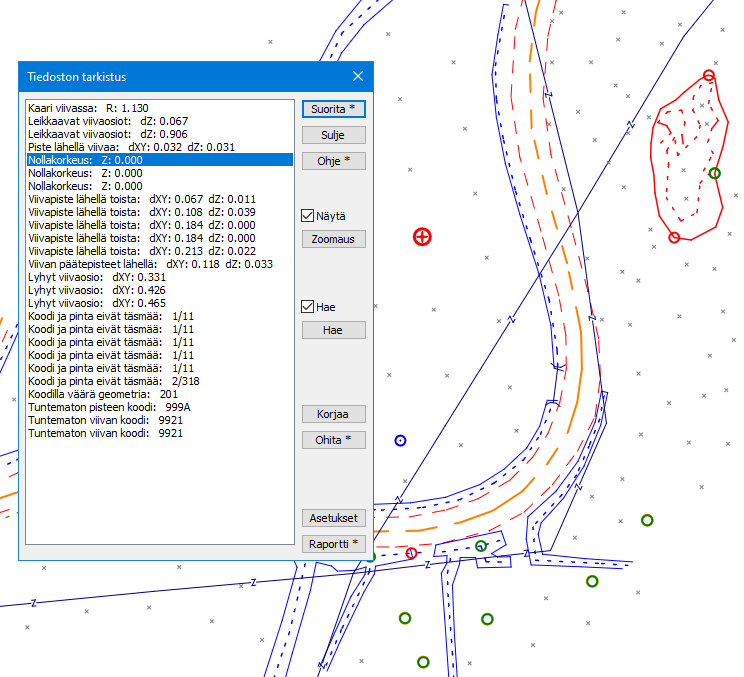The width and height of the screenshot is (744, 677).
Task: Generate a report with Raportti * button
Action: click(x=333, y=544)
